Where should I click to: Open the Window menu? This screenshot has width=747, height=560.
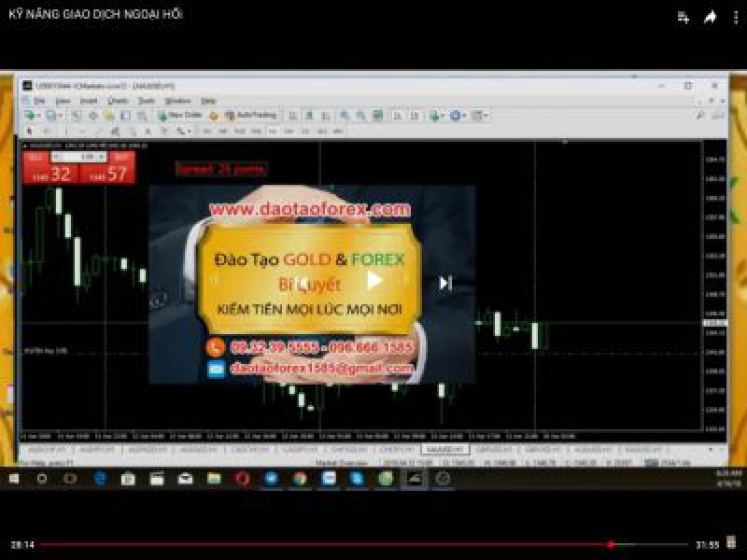point(177,101)
